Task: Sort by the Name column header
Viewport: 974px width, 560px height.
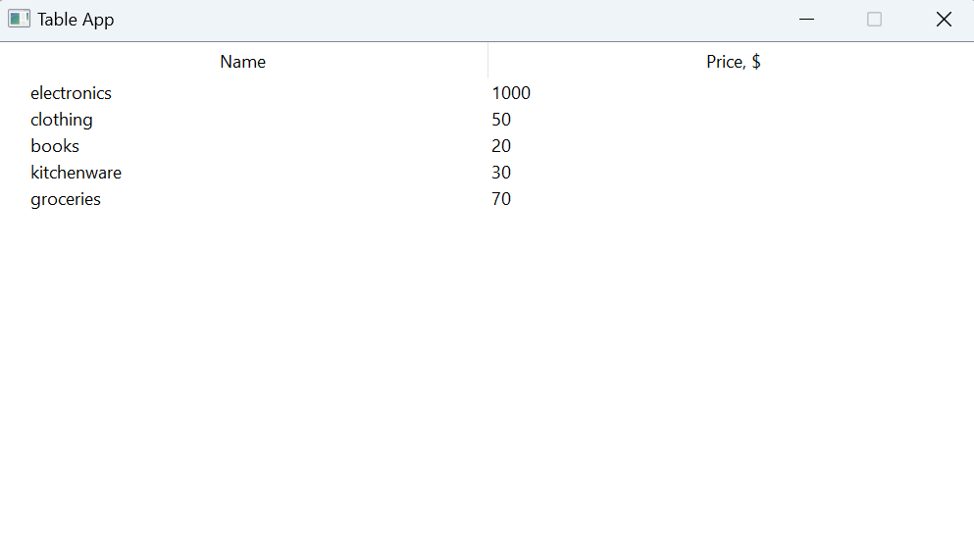Action: 243,62
